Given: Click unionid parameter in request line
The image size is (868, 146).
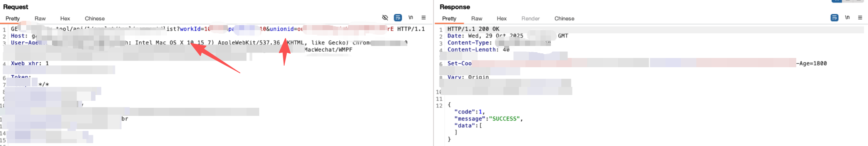Looking at the screenshot, I should tap(282, 29).
